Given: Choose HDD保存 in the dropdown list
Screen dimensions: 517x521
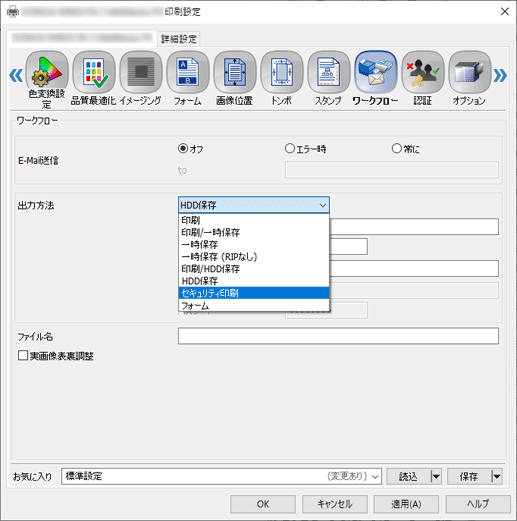Looking at the screenshot, I should point(254,281).
